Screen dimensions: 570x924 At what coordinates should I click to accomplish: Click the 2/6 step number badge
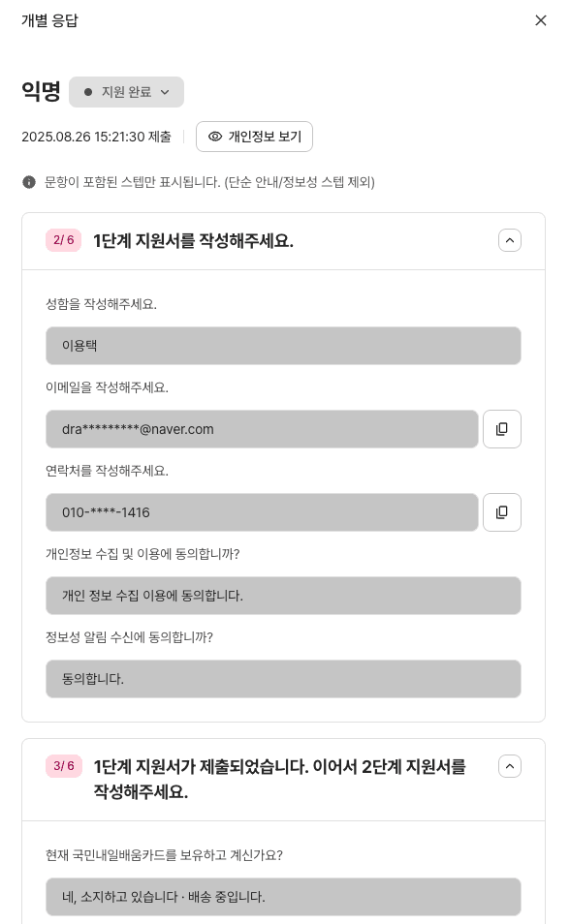pyautogui.click(x=63, y=240)
